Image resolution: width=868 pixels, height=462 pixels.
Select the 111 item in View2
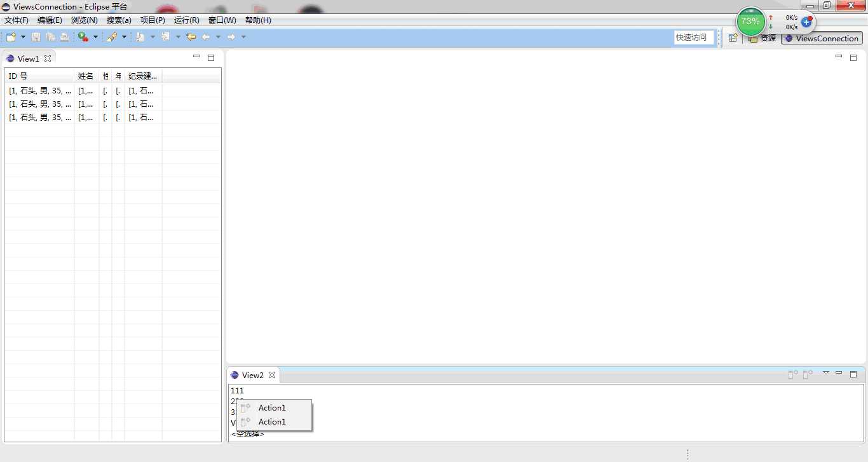237,390
